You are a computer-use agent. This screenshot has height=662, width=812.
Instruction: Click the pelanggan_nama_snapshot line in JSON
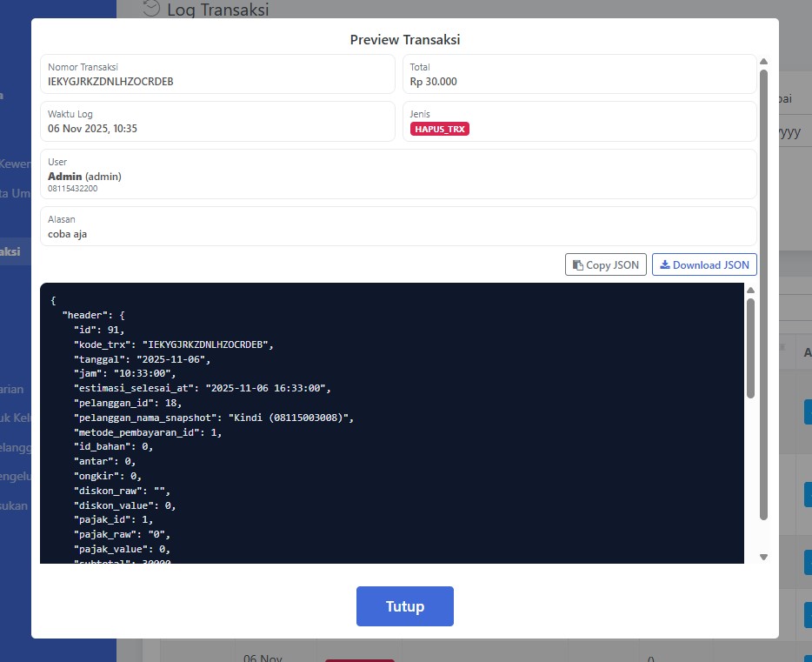[214, 418]
